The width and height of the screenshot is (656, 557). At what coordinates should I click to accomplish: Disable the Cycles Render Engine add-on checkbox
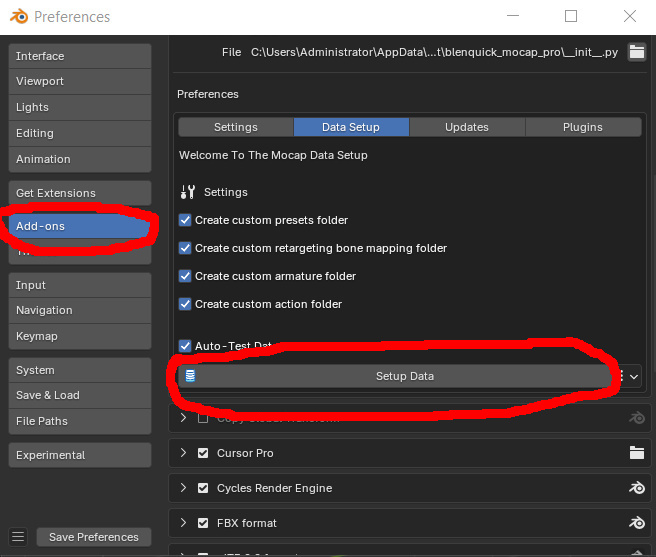tap(203, 488)
